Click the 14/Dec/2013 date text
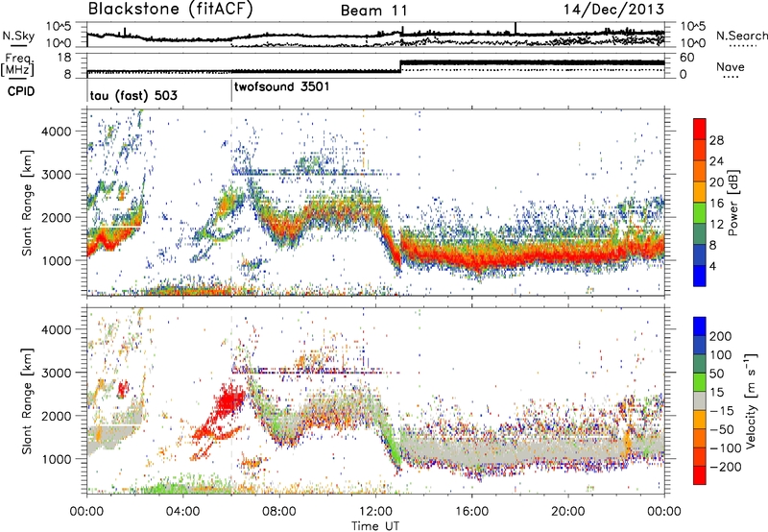This screenshot has height=532, width=768. coord(613,9)
